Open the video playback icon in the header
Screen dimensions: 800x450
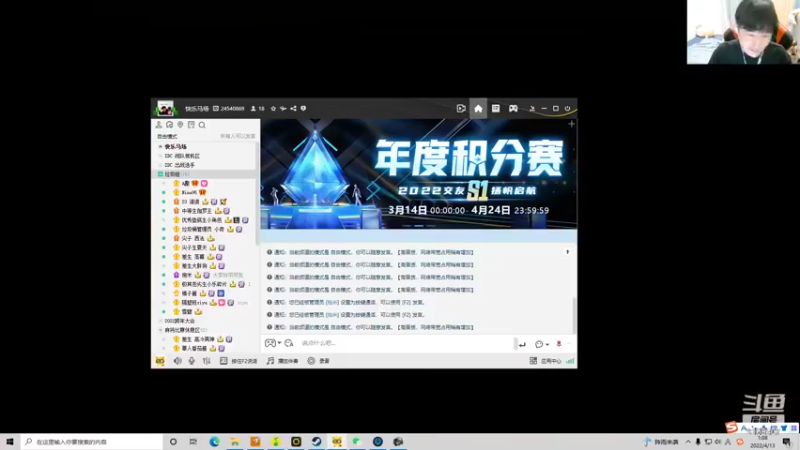461,108
